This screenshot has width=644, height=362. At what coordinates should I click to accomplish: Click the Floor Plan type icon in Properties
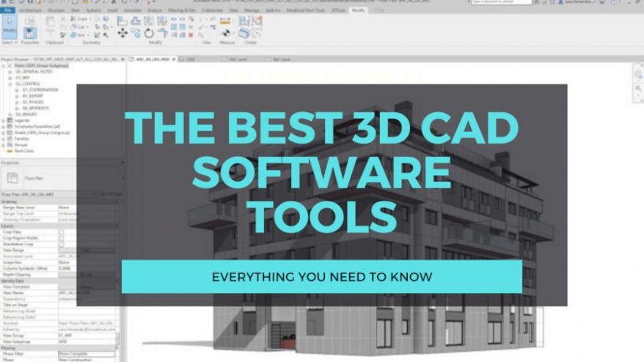coord(12,178)
